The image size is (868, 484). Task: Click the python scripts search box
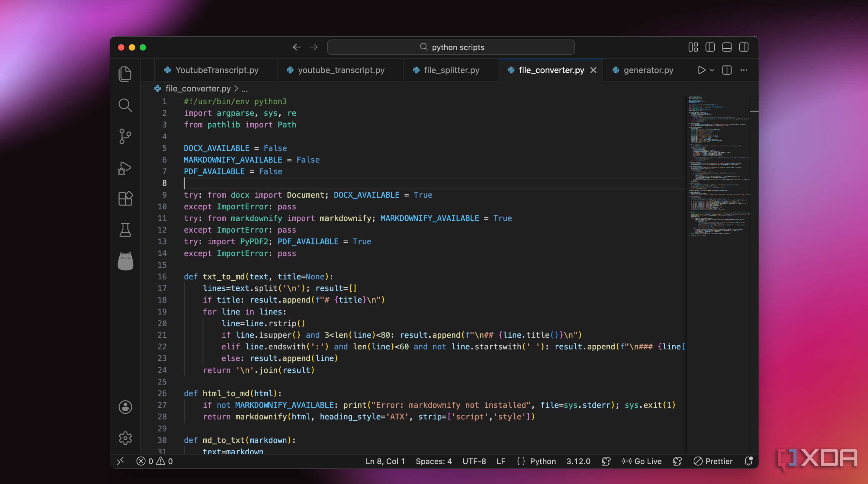tap(451, 47)
